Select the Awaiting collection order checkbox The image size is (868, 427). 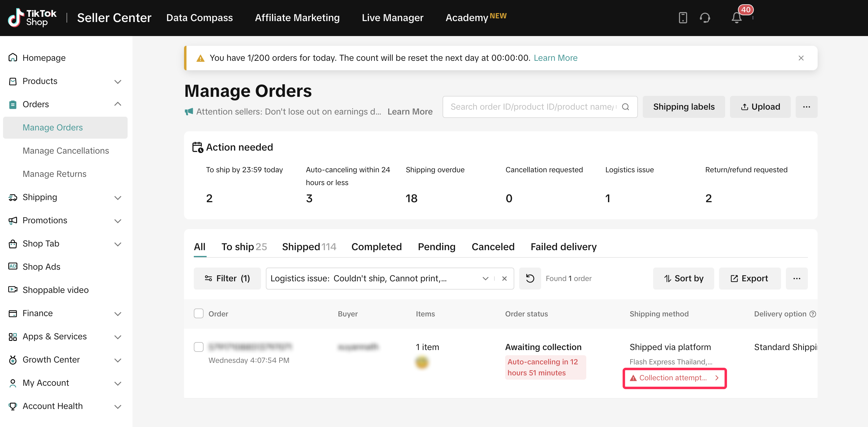coord(198,347)
